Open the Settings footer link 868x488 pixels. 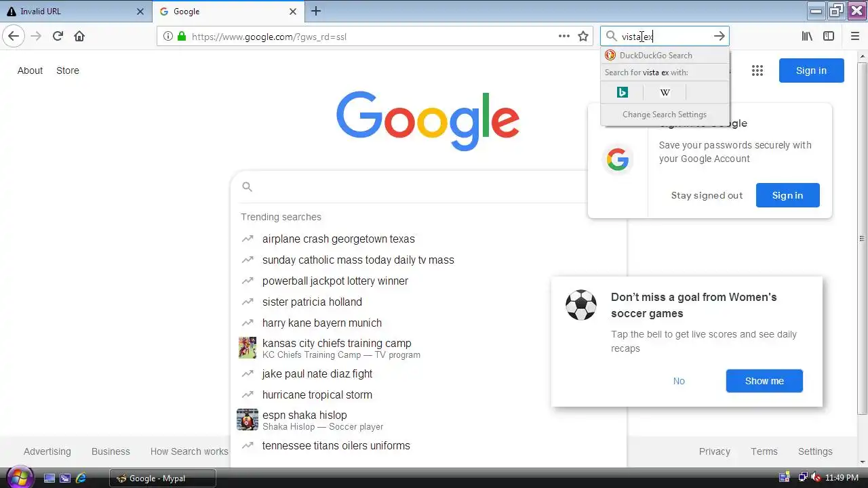tap(815, 451)
